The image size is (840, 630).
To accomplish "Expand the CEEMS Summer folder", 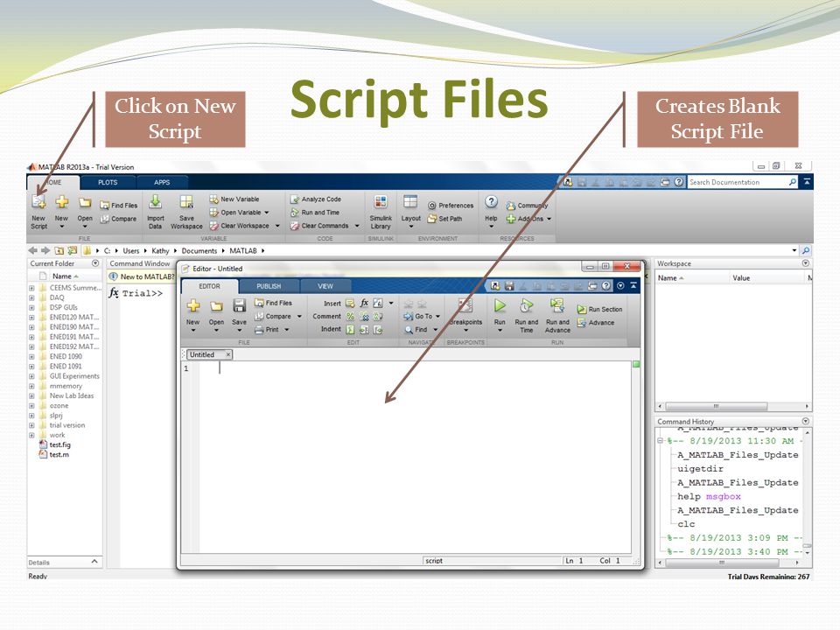I will pos(31,288).
